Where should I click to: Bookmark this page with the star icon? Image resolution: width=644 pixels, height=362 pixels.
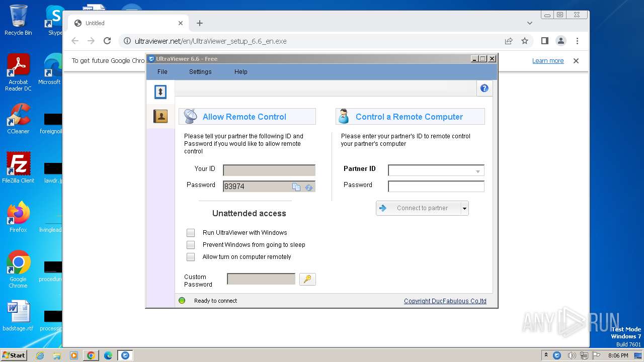coord(525,41)
